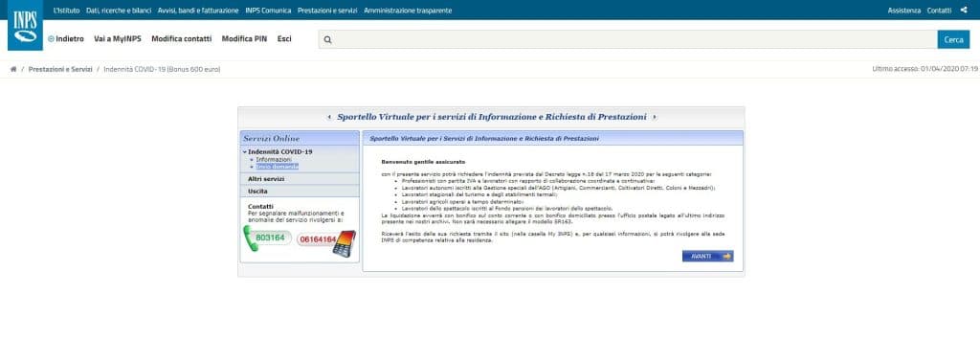
Task: Open Amministrazione trasparente menu
Action: 408,11
